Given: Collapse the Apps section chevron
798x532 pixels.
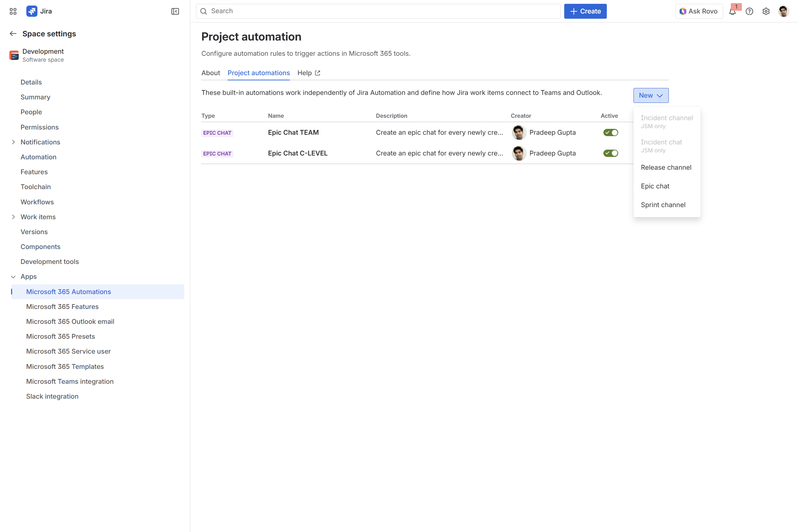Looking at the screenshot, I should point(13,277).
